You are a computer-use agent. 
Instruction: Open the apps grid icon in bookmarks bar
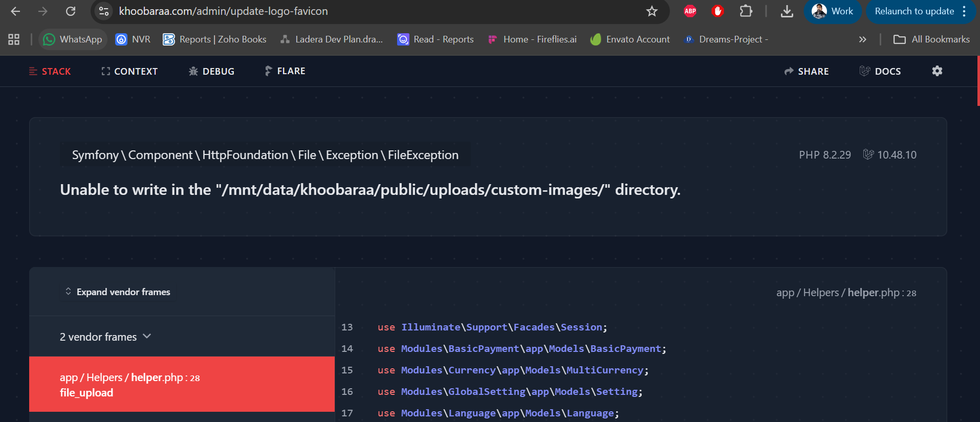coord(14,39)
